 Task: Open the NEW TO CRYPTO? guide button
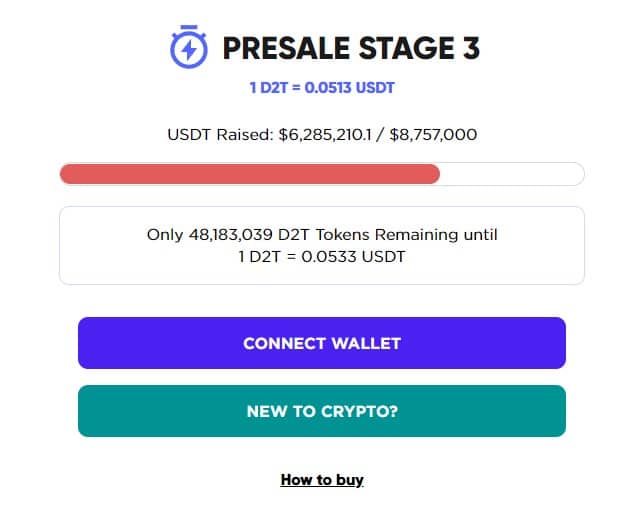322,411
